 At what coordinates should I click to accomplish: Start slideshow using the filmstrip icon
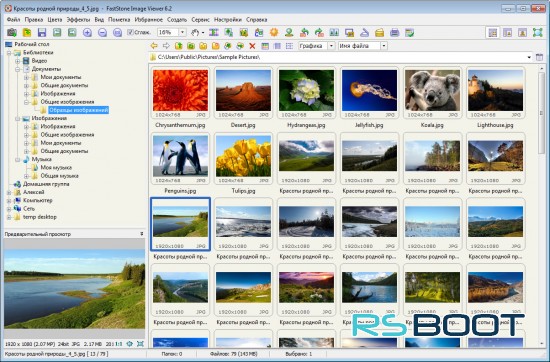pyautogui.click(x=214, y=33)
